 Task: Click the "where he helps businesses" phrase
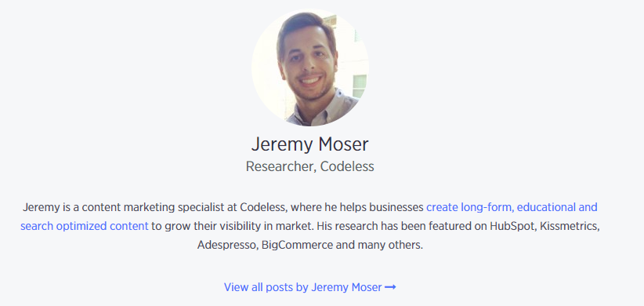pos(357,207)
